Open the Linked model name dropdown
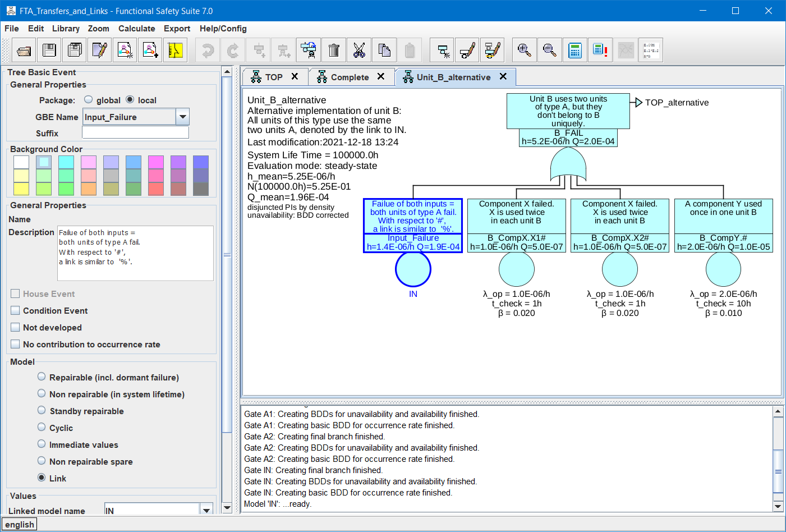Image resolution: width=786 pixels, height=532 pixels. (x=206, y=510)
